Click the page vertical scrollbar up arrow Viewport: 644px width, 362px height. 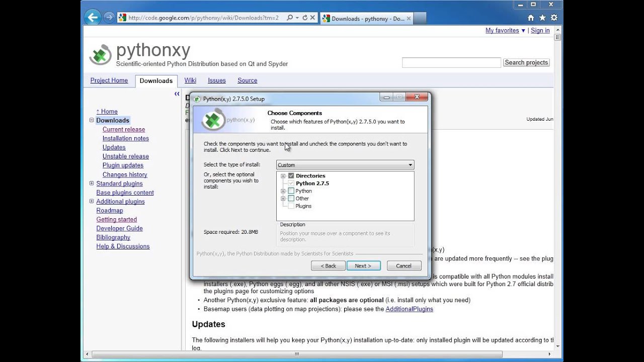pos(557,30)
